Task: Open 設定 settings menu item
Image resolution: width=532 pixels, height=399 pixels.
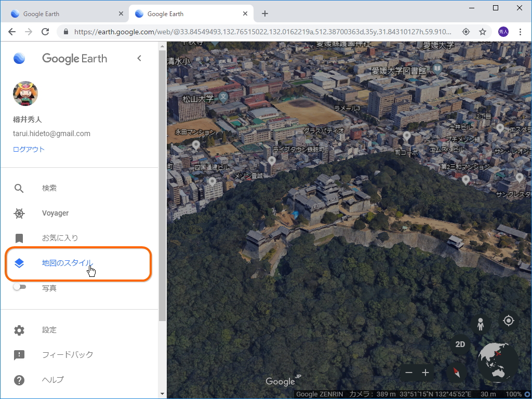Action: click(x=79, y=330)
